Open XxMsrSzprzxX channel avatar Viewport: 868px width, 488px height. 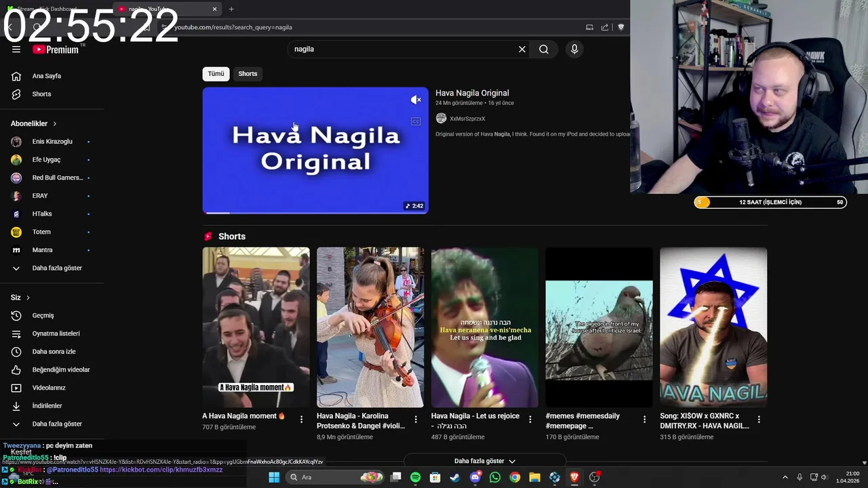(441, 119)
